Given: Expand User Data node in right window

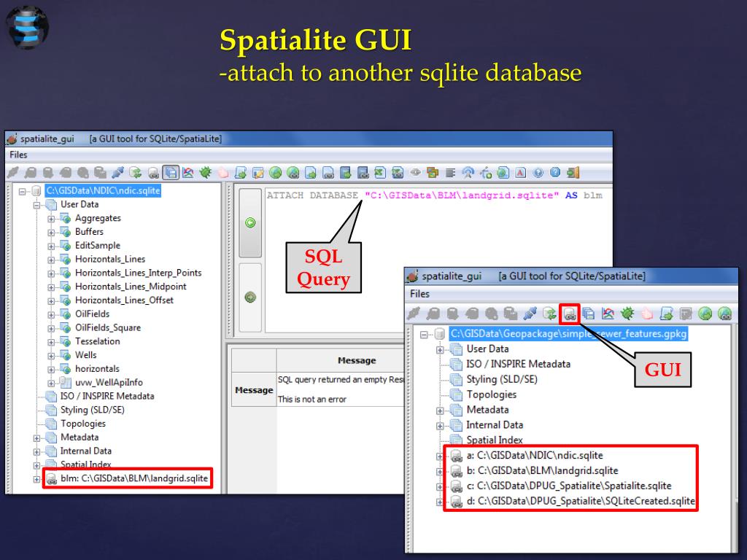Looking at the screenshot, I should pyautogui.click(x=440, y=350).
